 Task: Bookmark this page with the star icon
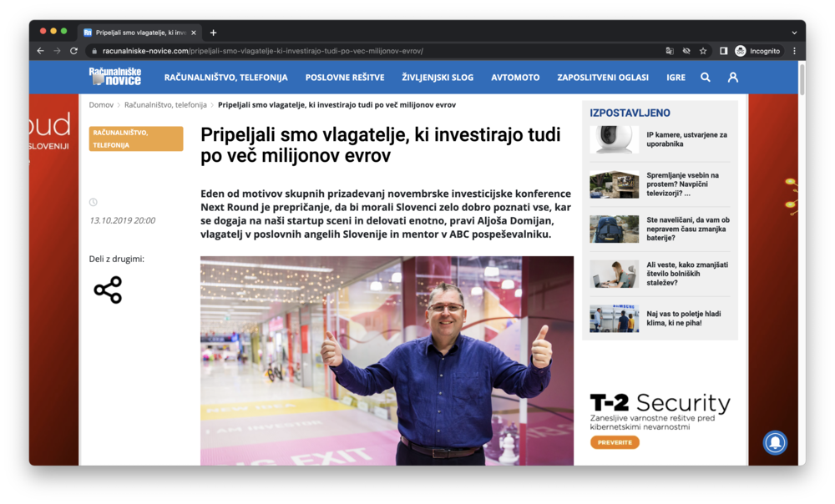click(x=703, y=51)
